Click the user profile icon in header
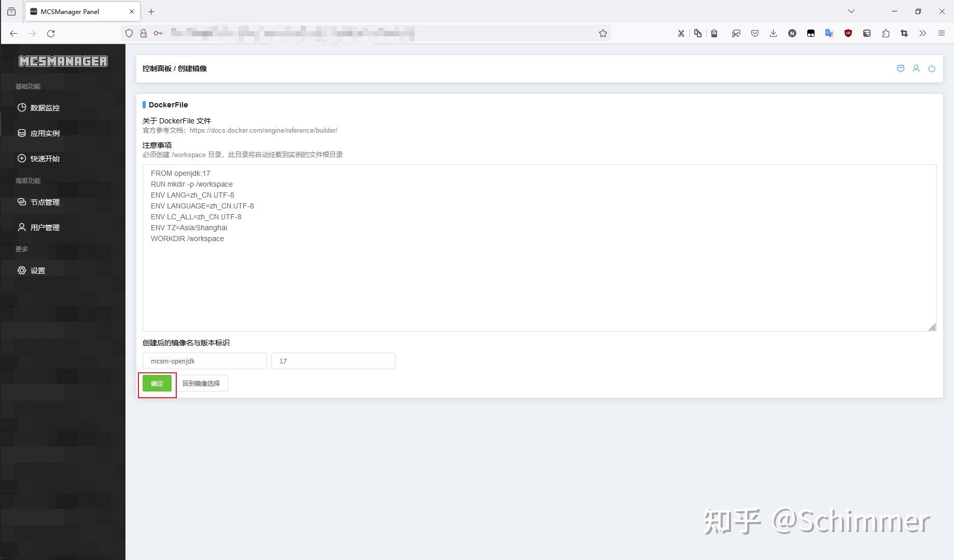954x560 pixels. pos(916,68)
